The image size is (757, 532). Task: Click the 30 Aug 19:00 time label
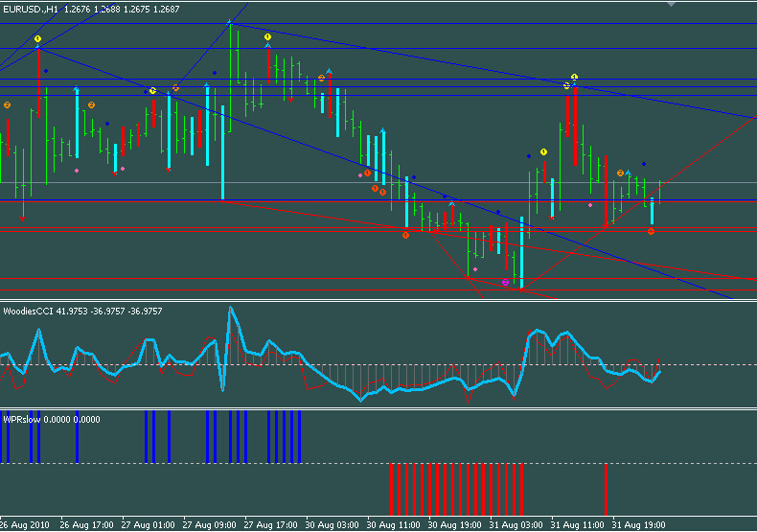click(x=454, y=524)
